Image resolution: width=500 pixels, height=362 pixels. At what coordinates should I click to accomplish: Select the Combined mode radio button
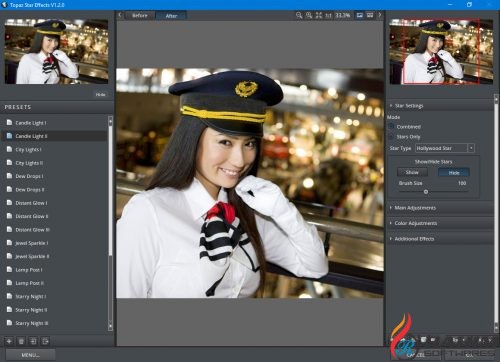point(391,127)
